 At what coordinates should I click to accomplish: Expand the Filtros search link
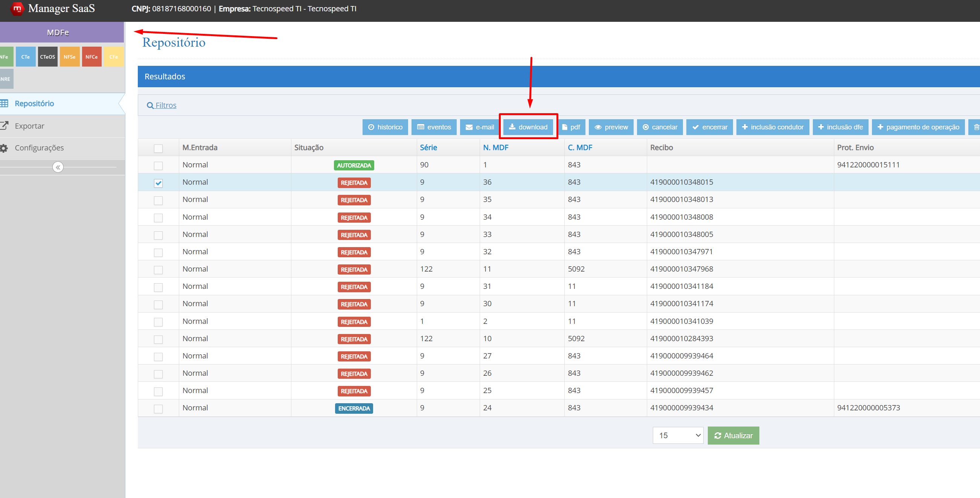click(162, 105)
